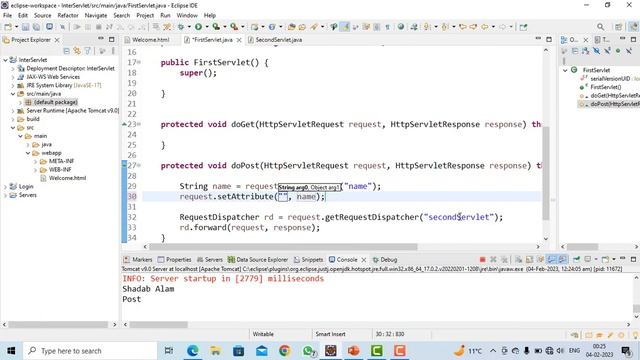Collapse the InterServlet project node
The height and width of the screenshot is (360, 640).
(x=5, y=60)
